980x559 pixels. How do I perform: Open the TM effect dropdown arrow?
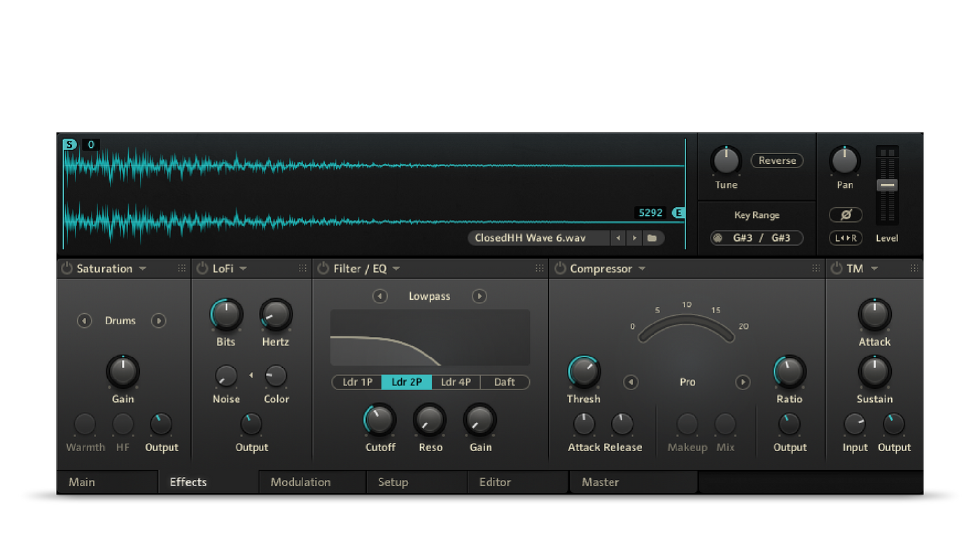coord(874,269)
